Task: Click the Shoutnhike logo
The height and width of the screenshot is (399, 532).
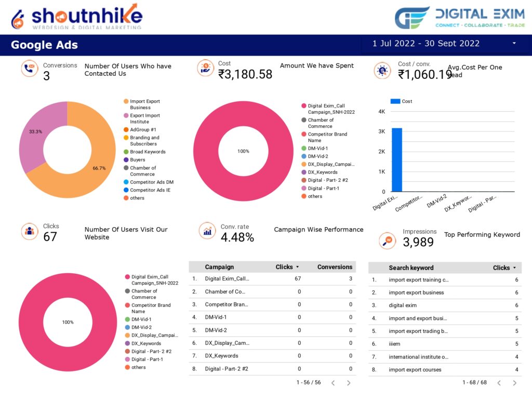Action: click(x=77, y=17)
